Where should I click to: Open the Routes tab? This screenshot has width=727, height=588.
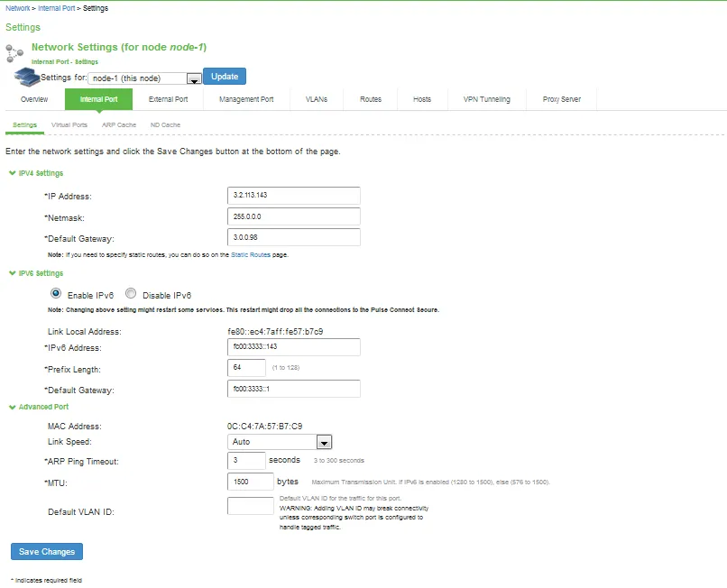[x=371, y=99]
